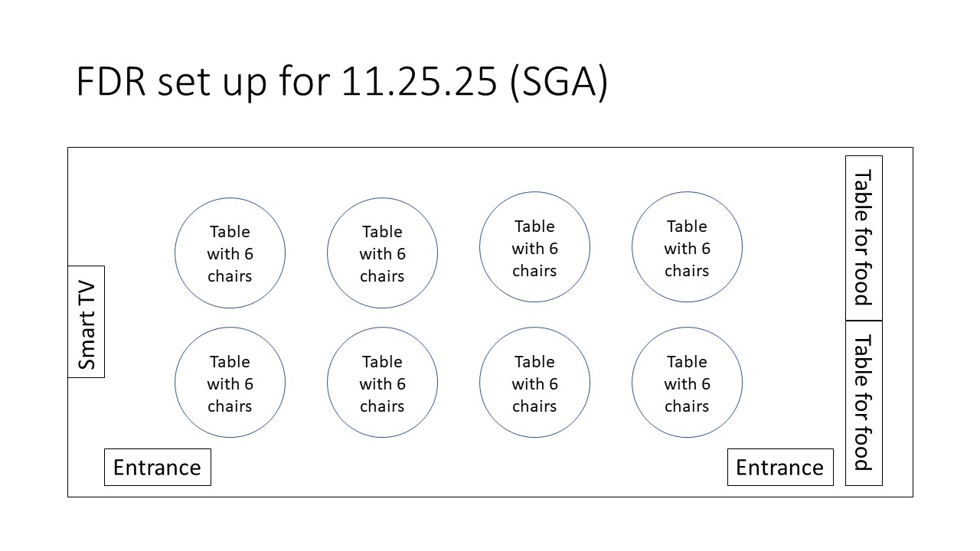Viewport: 980px width, 551px height.
Task: Choose the bottom-row third table circle
Action: click(534, 383)
